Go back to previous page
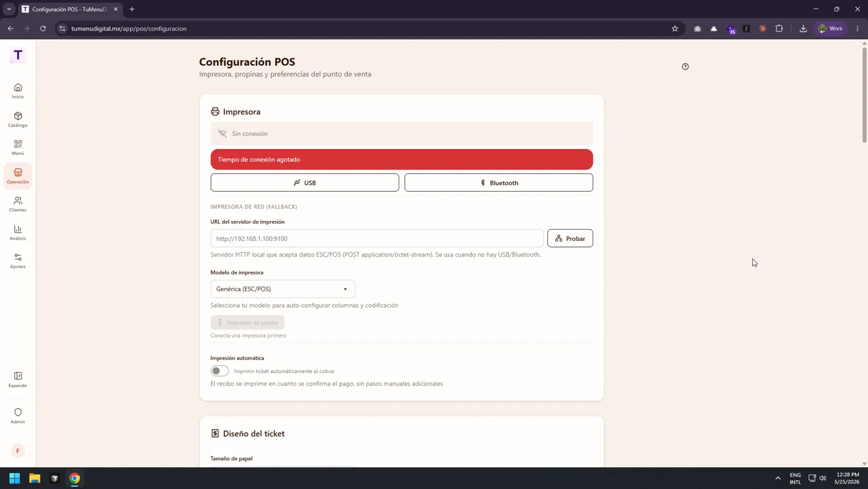868x489 pixels. [x=11, y=29]
